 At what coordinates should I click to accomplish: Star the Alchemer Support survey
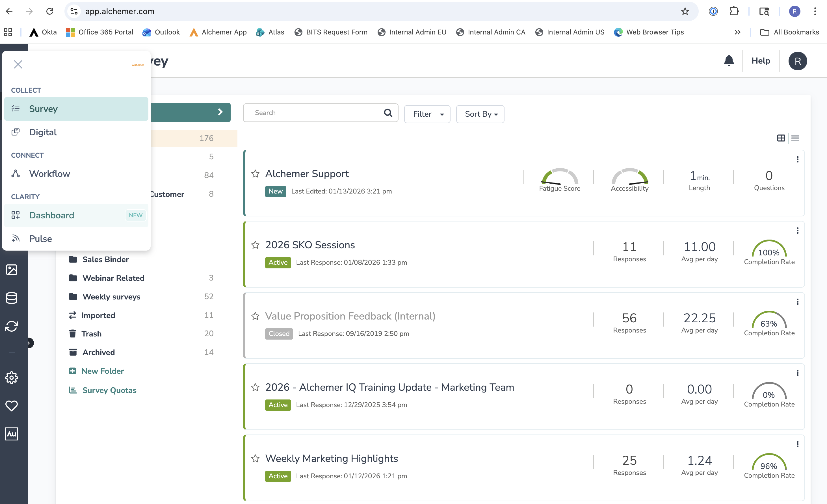point(255,174)
